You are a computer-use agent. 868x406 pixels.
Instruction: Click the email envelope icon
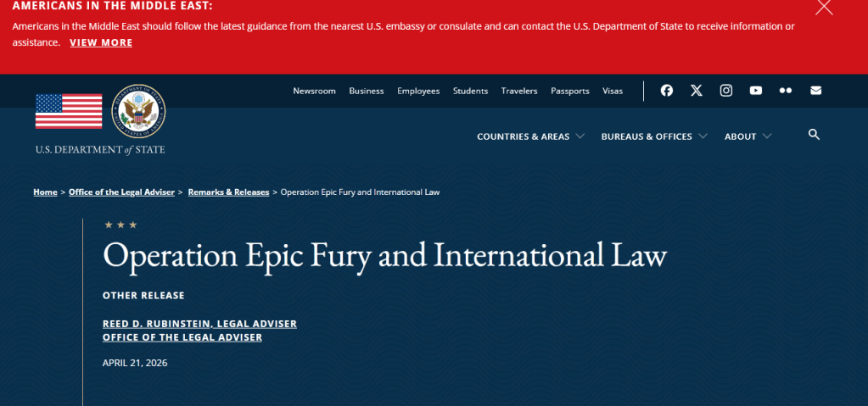click(x=815, y=91)
